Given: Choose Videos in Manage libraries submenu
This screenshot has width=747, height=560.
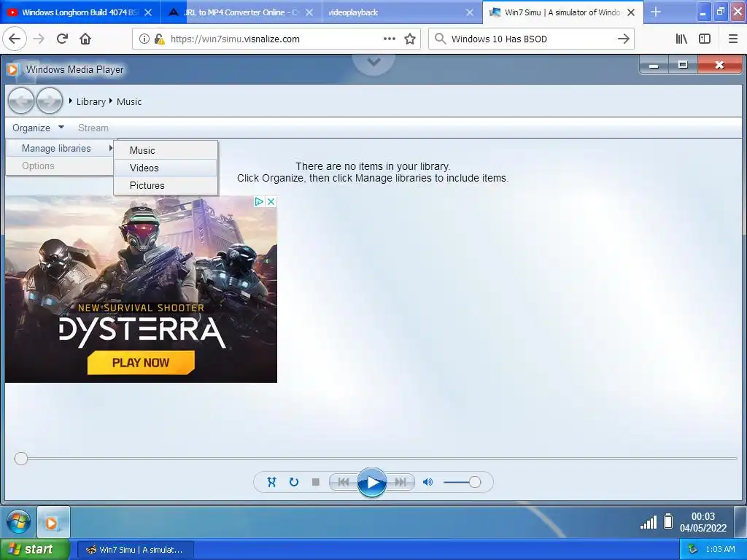Looking at the screenshot, I should [166, 168].
